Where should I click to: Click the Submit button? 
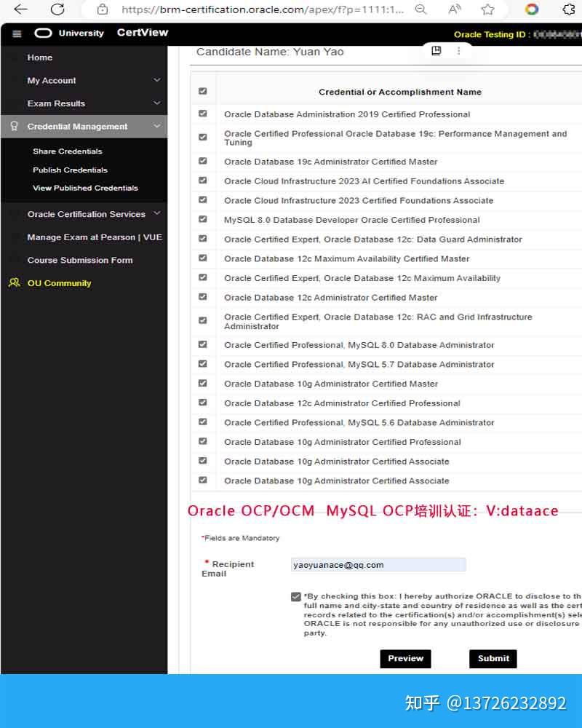pyautogui.click(x=493, y=658)
